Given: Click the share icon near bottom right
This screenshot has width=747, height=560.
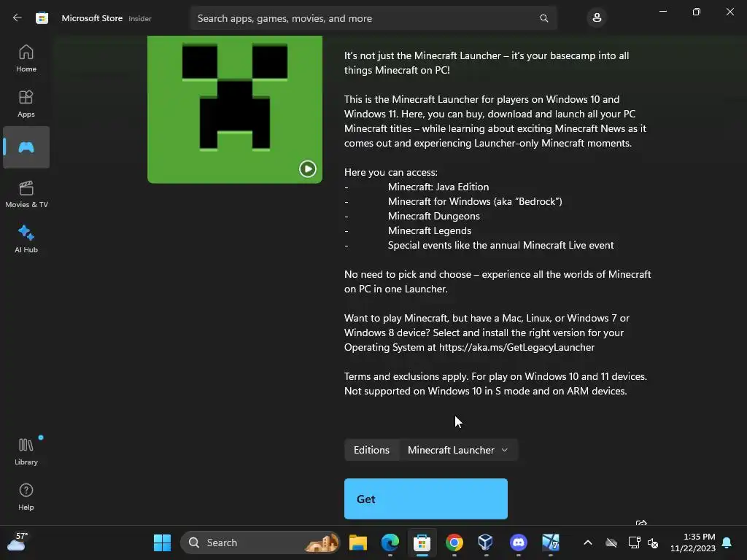Looking at the screenshot, I should point(641,523).
